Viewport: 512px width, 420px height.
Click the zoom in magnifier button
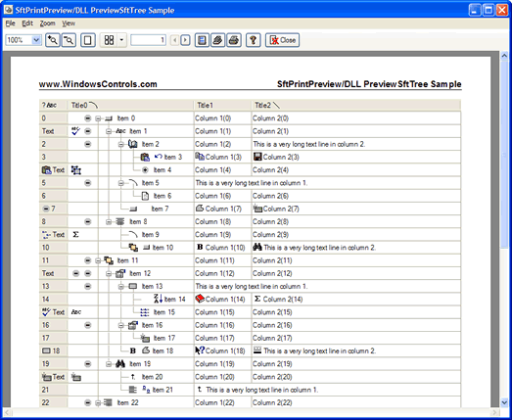(52, 40)
